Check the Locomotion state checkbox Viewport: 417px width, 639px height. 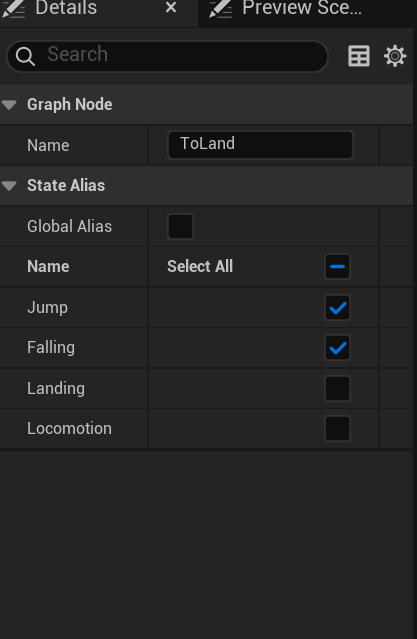click(337, 428)
